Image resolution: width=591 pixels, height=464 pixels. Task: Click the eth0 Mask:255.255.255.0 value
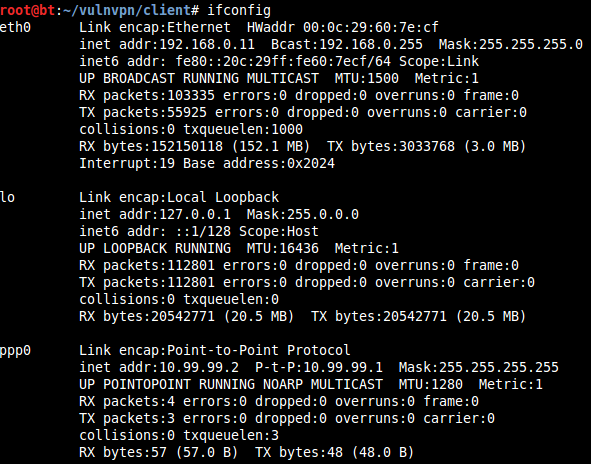tap(511, 44)
